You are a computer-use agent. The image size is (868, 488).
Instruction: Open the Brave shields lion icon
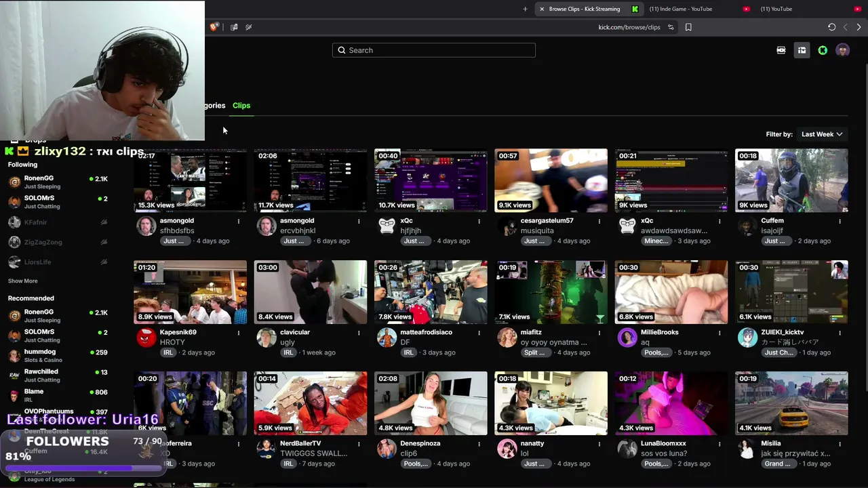214,27
